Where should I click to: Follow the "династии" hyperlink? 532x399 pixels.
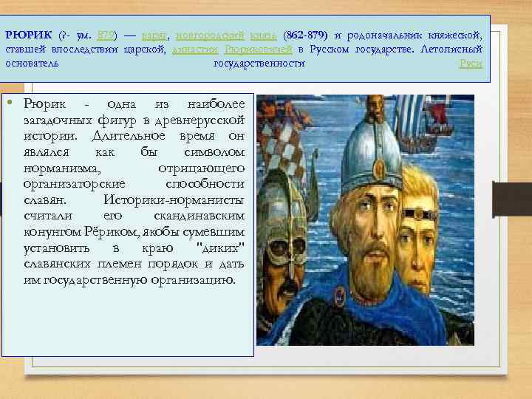(195, 50)
